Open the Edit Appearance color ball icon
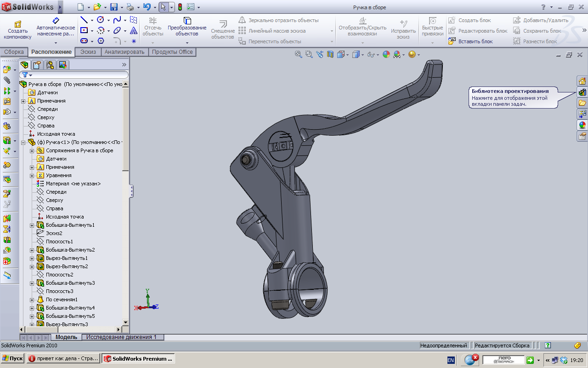588x368 pixels. click(x=386, y=54)
